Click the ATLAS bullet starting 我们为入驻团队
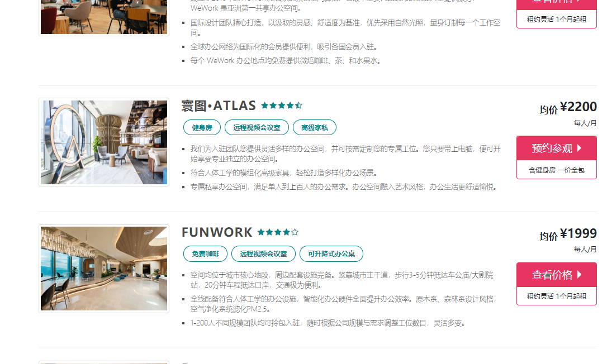Viewport: 612px width, 364px height. [x=345, y=154]
